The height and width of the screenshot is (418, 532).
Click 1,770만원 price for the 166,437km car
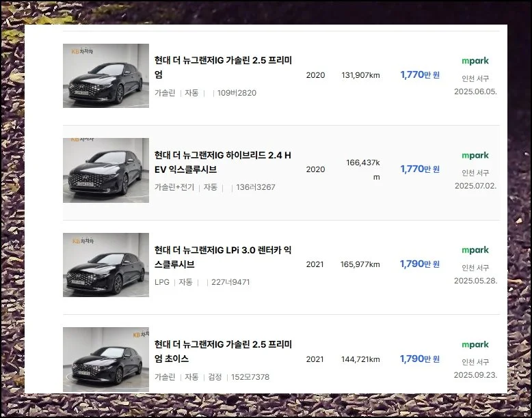point(420,169)
